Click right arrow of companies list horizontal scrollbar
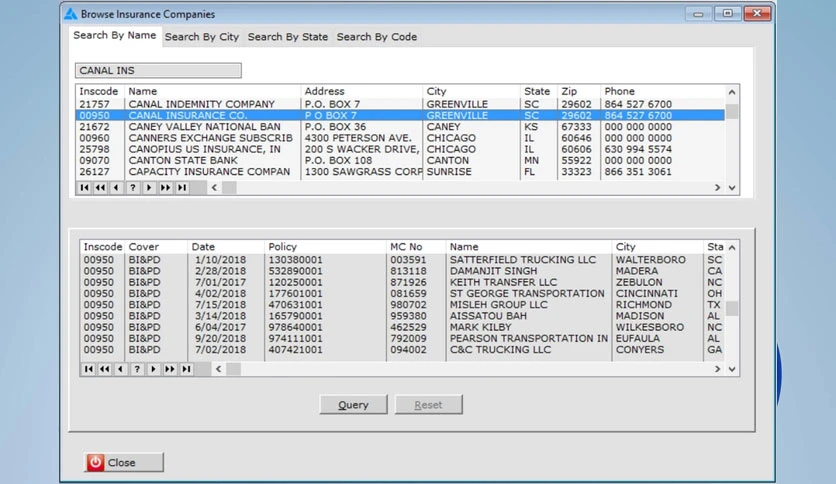The height and width of the screenshot is (484, 836). point(718,188)
